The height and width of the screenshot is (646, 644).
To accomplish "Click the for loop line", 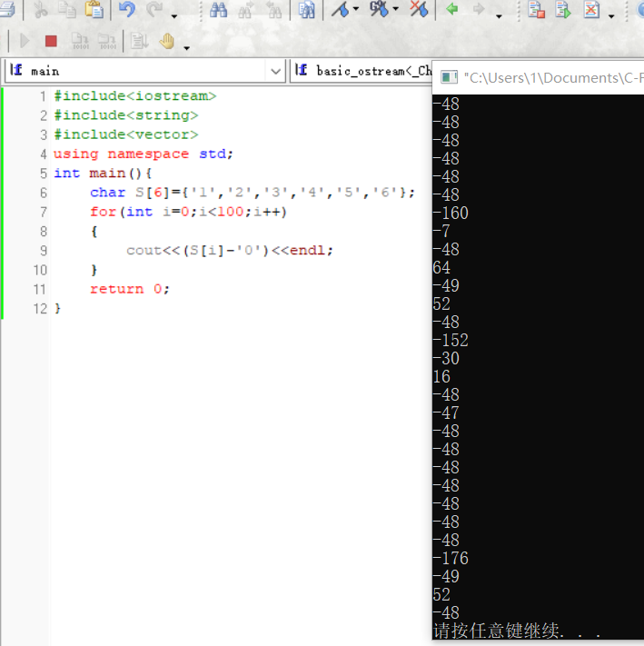I will coord(189,212).
